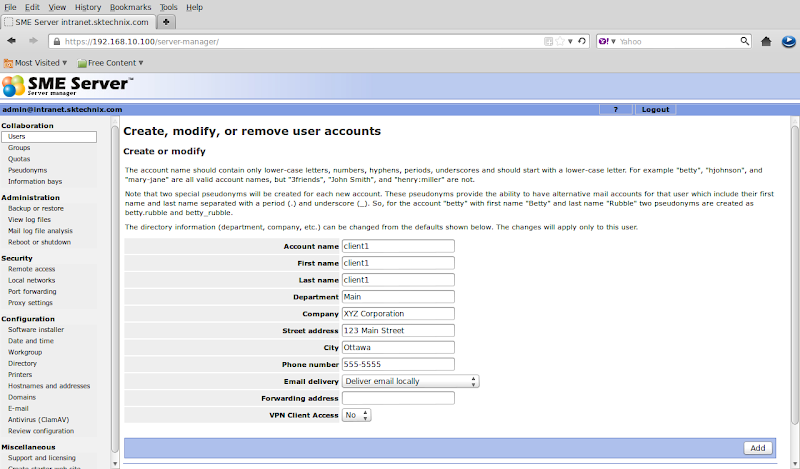This screenshot has width=800, height=469.
Task: Click the Forwarding address field
Action: (x=398, y=398)
